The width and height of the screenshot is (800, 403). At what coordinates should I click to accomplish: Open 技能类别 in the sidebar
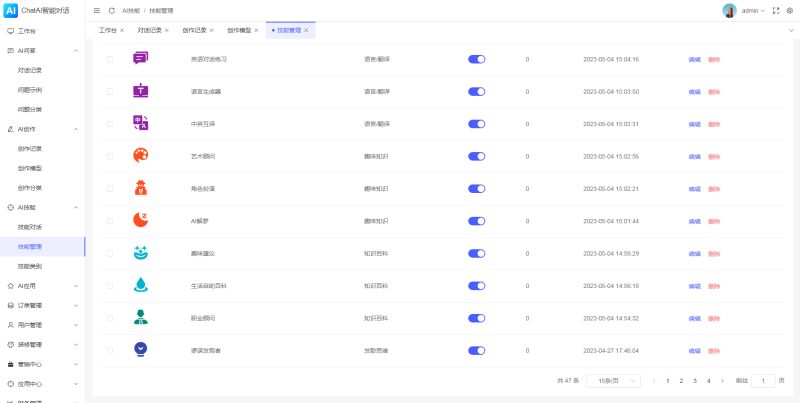[30, 266]
